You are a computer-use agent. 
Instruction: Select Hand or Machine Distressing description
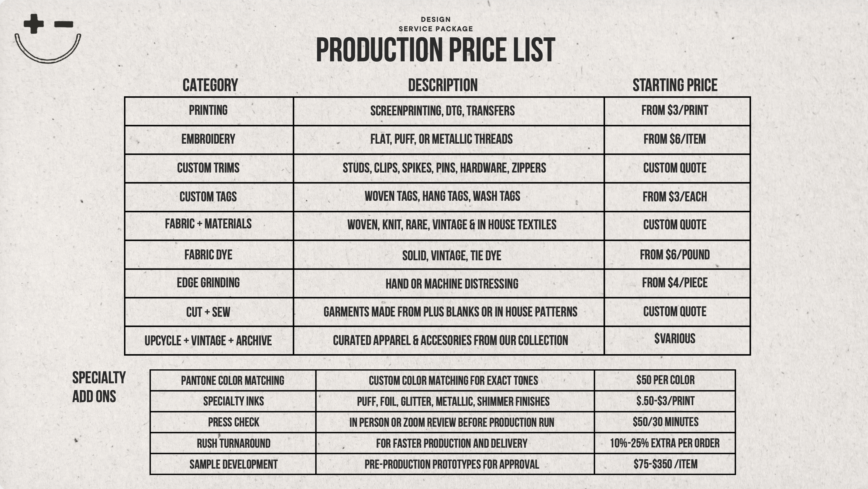(x=452, y=284)
